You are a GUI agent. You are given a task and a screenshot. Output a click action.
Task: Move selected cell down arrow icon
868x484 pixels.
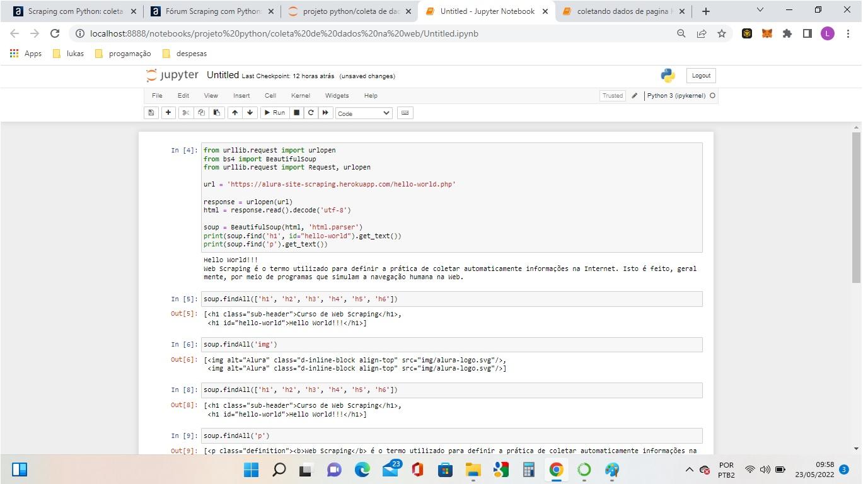[250, 113]
